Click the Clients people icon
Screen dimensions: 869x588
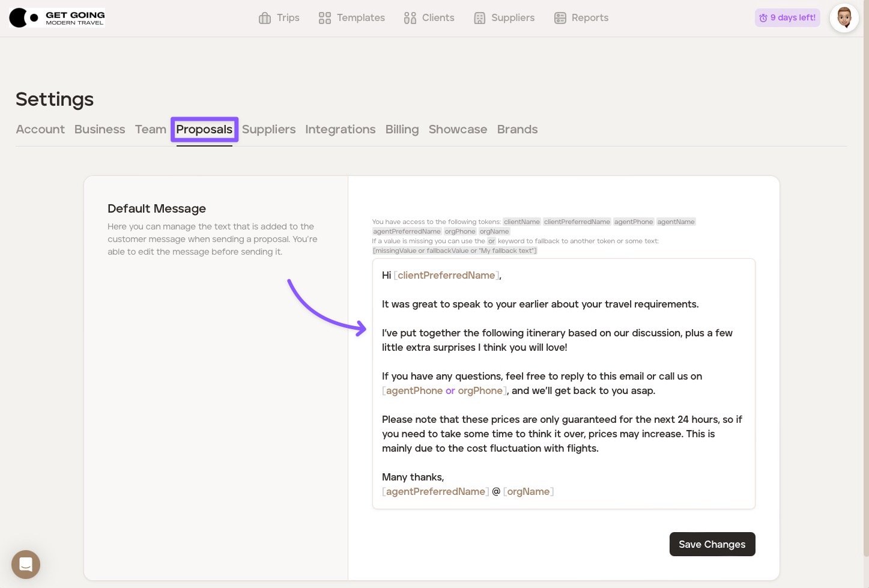click(x=410, y=18)
